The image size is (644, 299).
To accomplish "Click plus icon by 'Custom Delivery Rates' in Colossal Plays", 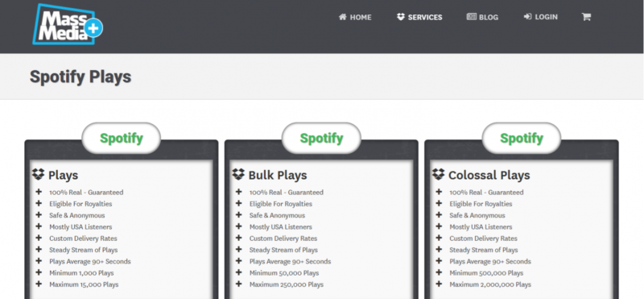I will [x=439, y=238].
